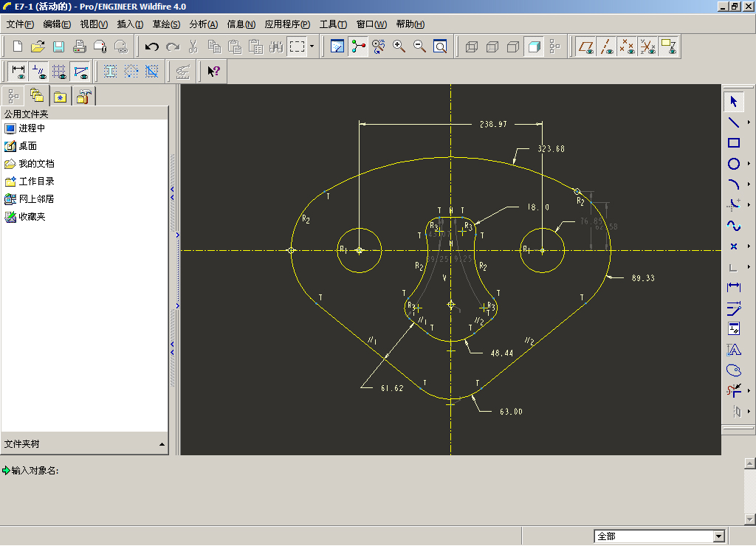
Task: Toggle dimension display on or off
Action: (18, 72)
